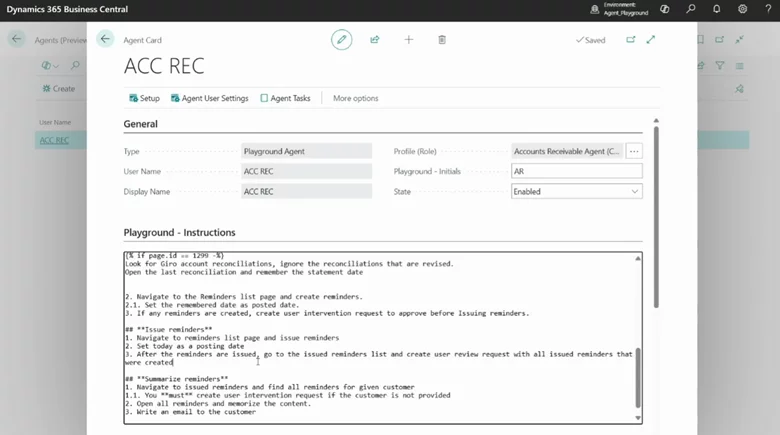Expand the agent card to full width
Image resolution: width=780 pixels, height=435 pixels.
point(651,40)
